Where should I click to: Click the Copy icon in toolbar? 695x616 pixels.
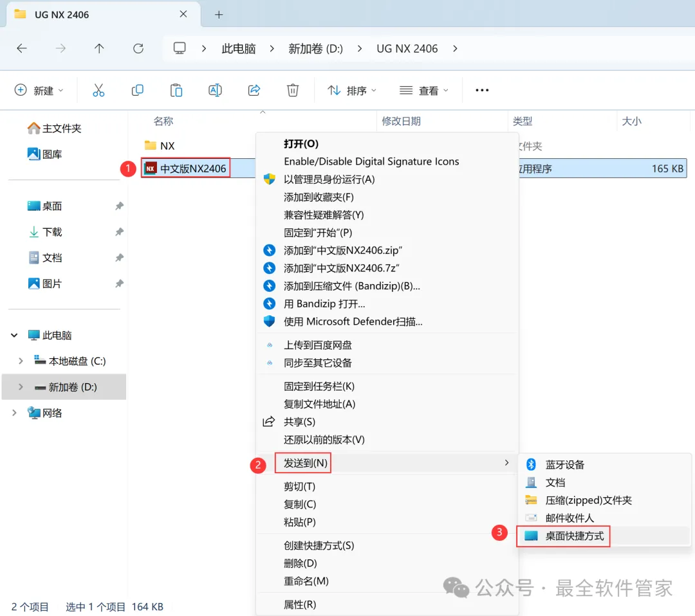tap(138, 90)
